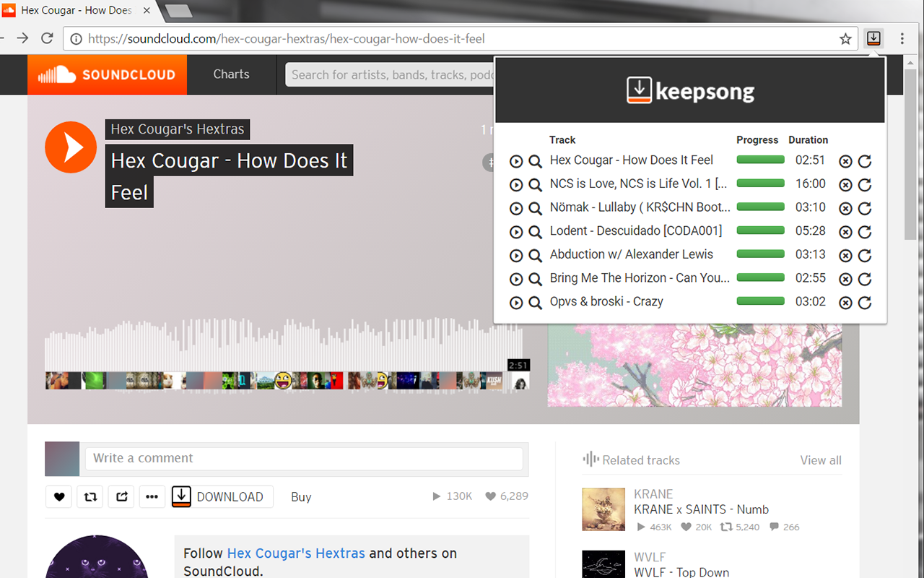Click the address bar URL
This screenshot has height=578, width=924.
point(287,39)
